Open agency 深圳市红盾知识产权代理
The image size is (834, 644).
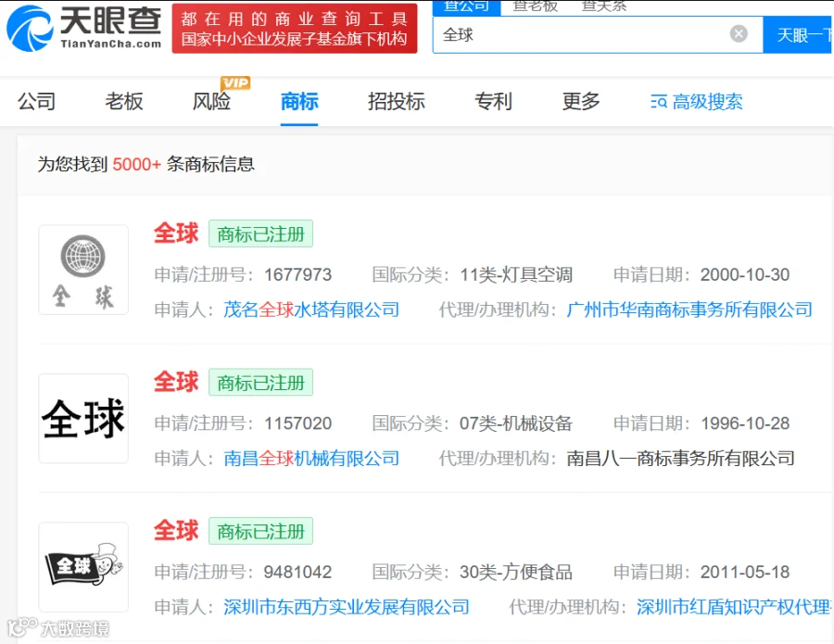point(735,607)
